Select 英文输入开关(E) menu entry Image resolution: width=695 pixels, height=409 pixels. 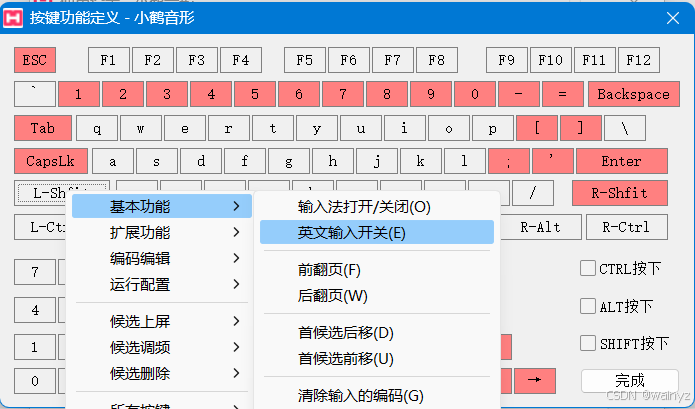tap(377, 232)
